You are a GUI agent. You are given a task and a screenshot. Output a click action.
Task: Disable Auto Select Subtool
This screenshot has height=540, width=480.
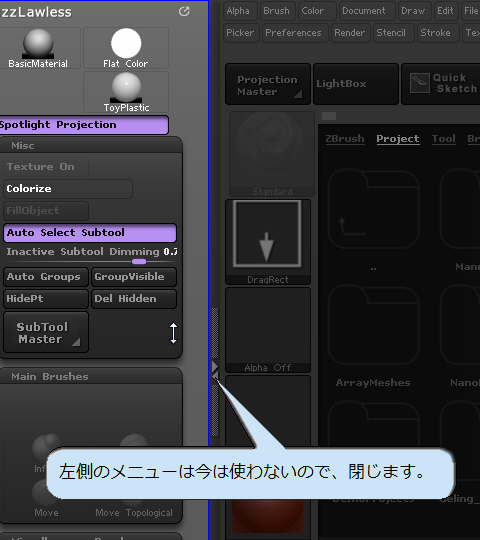(x=90, y=233)
